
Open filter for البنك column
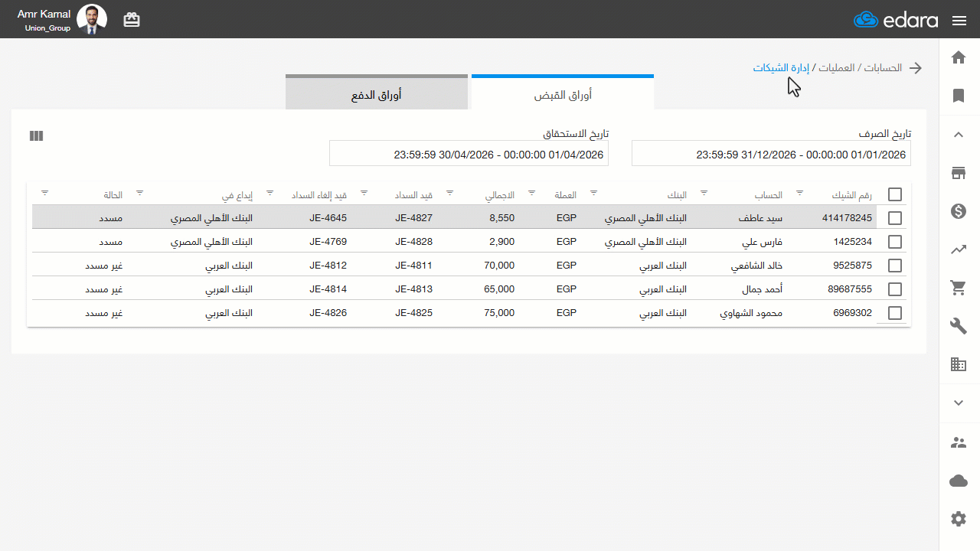tap(593, 193)
